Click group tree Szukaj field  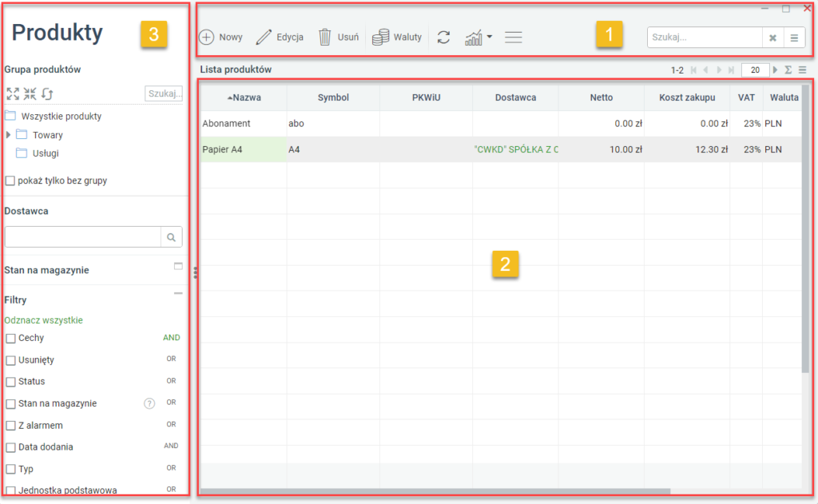tap(163, 93)
